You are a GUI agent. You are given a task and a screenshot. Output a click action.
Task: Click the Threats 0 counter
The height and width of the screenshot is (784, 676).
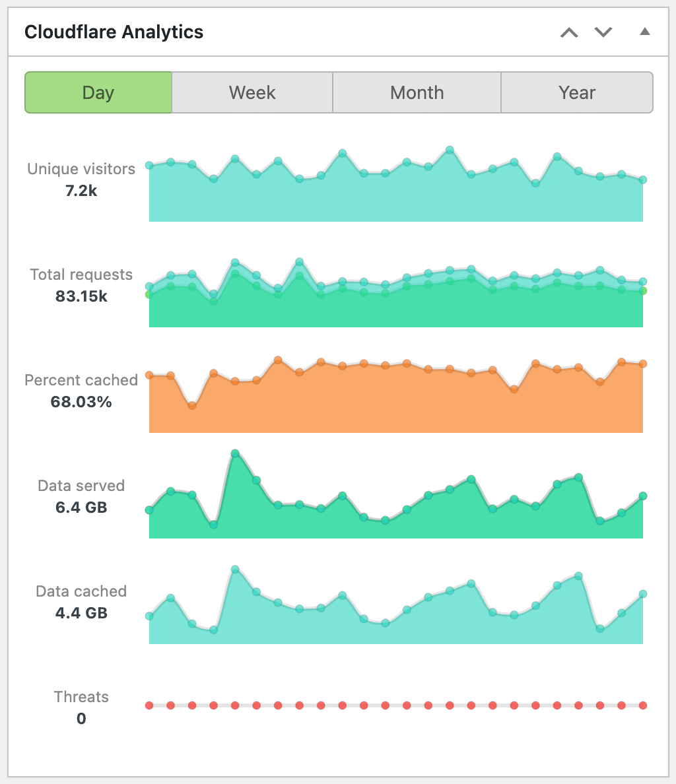tap(81, 719)
